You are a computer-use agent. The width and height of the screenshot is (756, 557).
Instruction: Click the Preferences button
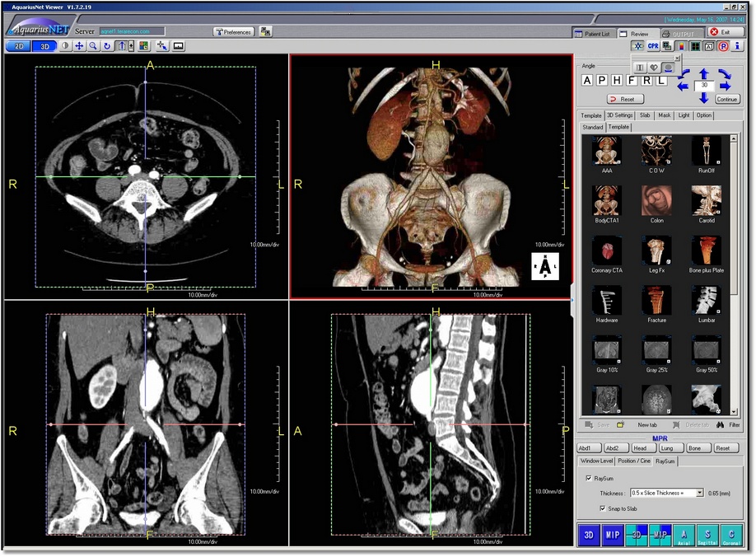click(x=233, y=32)
